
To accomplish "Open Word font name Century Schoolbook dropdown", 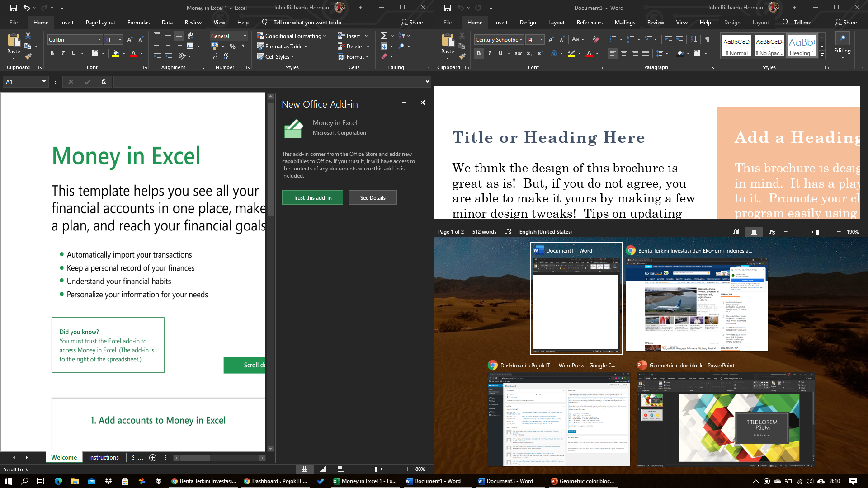I will click(x=521, y=40).
